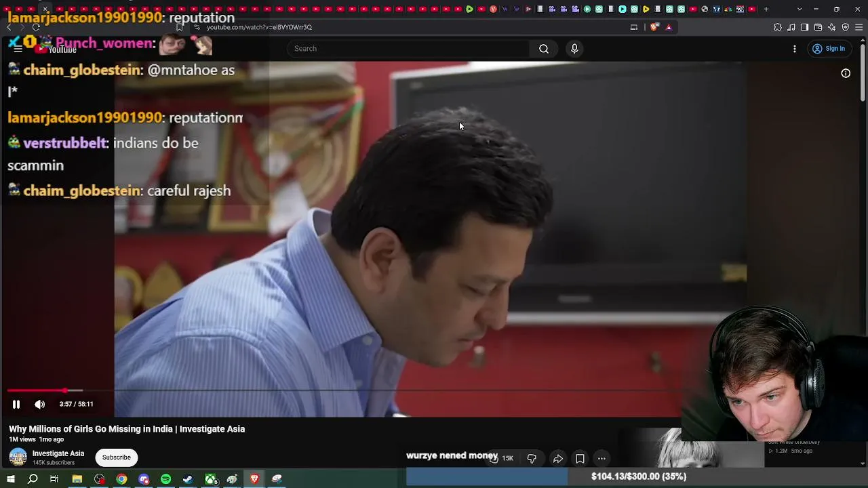Launch File Explorer from taskbar
The width and height of the screenshot is (868, 488).
click(77, 479)
